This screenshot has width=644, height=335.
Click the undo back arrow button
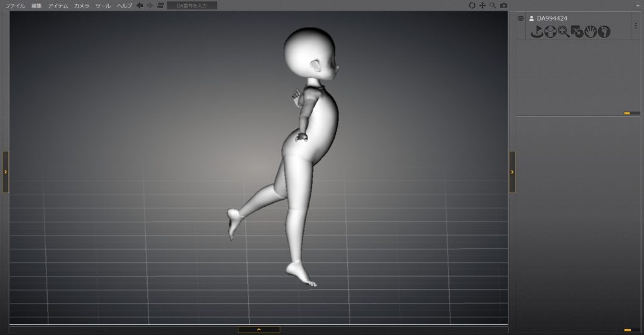click(140, 5)
